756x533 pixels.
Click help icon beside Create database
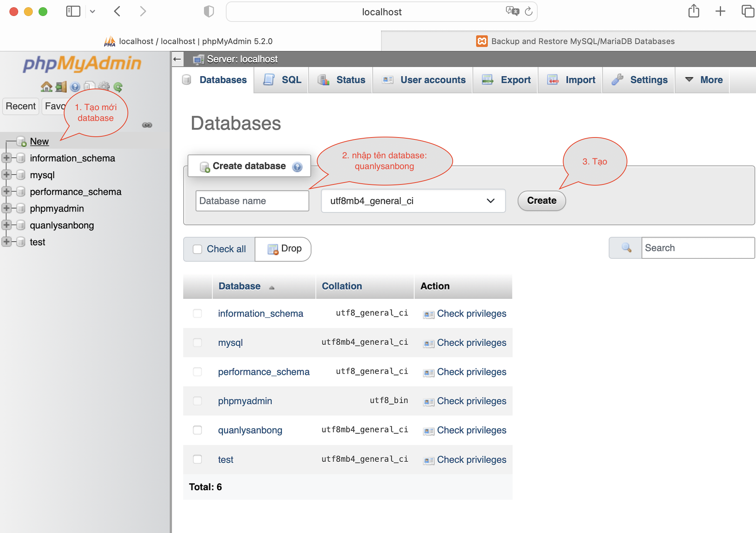[297, 167]
